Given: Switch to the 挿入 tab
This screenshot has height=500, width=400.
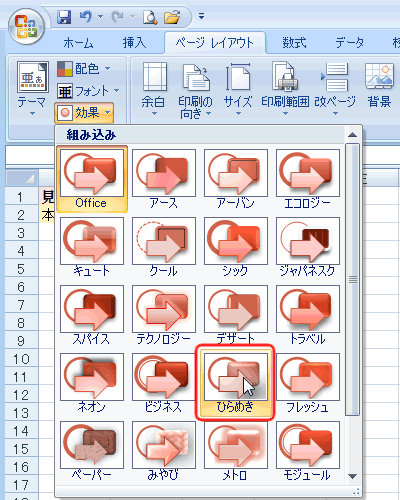Looking at the screenshot, I should click(134, 43).
